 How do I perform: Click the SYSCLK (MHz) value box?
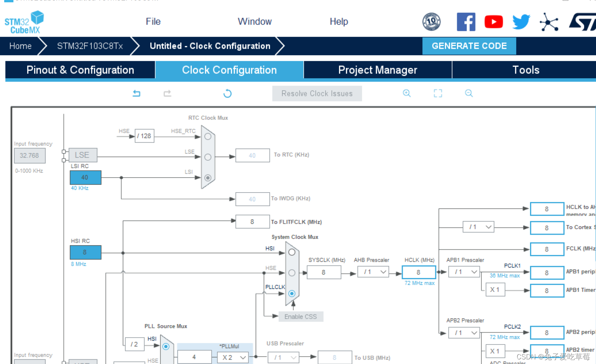pyautogui.click(x=324, y=272)
